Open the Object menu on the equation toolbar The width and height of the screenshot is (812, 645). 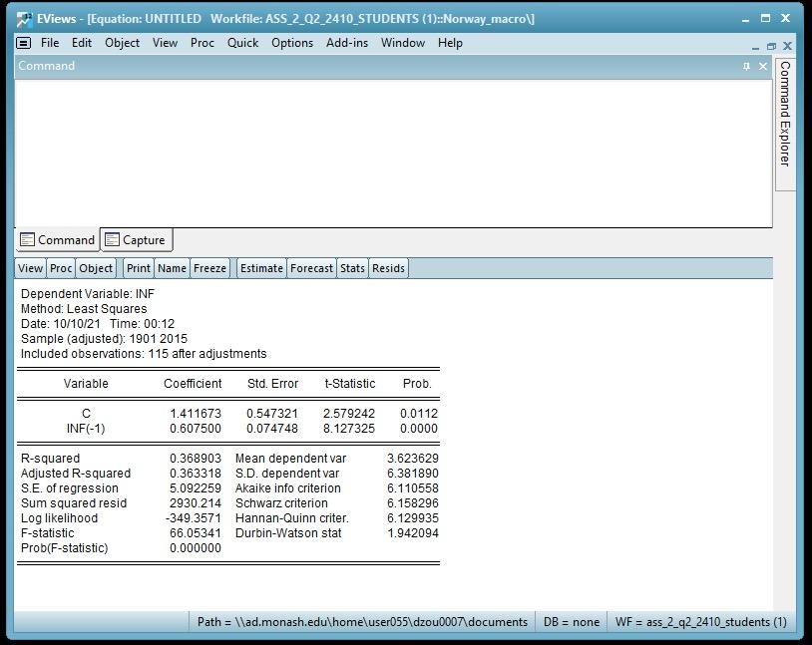click(95, 267)
